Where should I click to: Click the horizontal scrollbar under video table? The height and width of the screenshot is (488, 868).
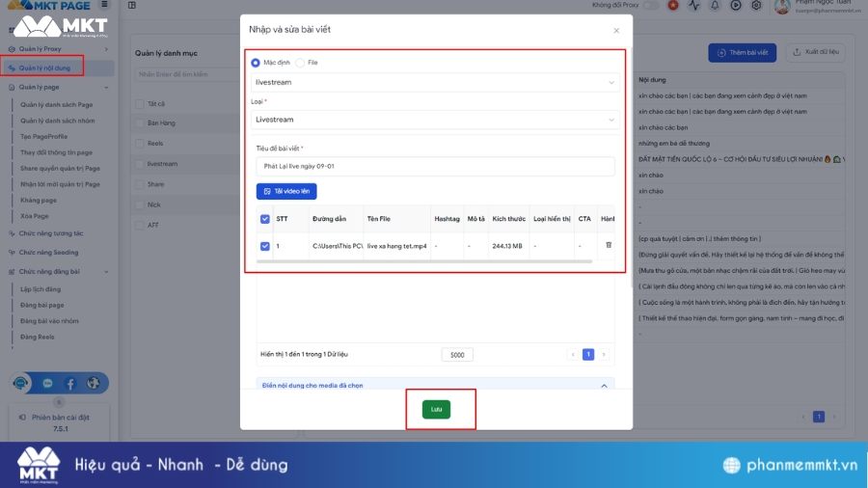(424, 261)
